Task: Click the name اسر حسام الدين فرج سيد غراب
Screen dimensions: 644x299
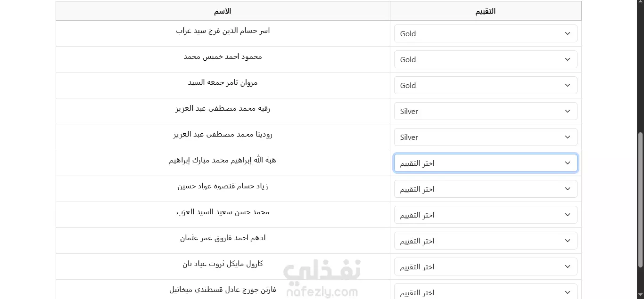Action: (223, 31)
